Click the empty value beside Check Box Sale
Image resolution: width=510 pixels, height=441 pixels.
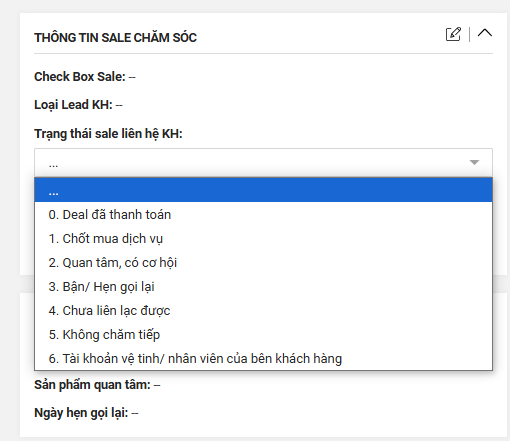point(132,77)
